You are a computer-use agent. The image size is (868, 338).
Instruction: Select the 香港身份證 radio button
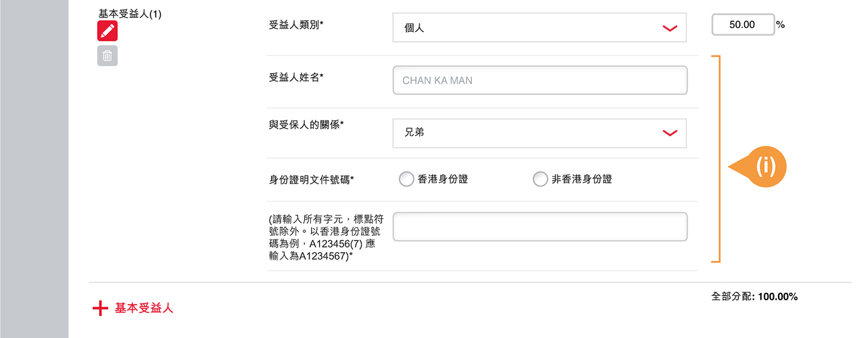(406, 179)
